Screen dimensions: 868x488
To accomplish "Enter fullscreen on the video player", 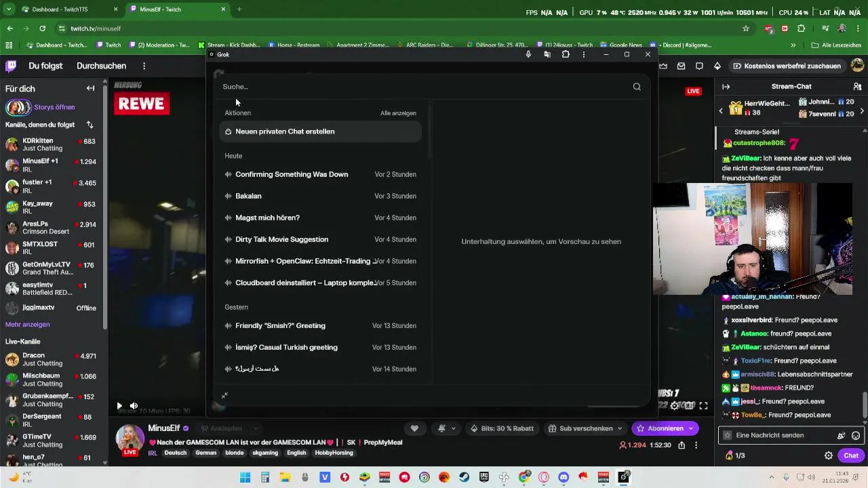I will [703, 406].
